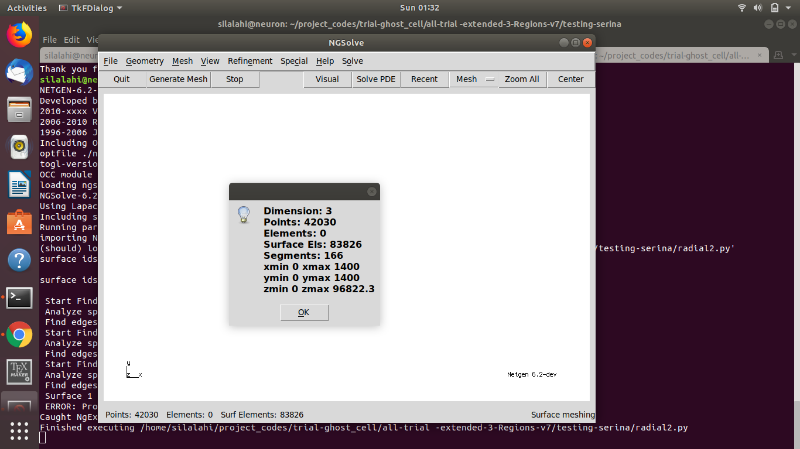Image resolution: width=800 pixels, height=449 pixels.
Task: Open the Special menu
Action: pyautogui.click(x=294, y=61)
